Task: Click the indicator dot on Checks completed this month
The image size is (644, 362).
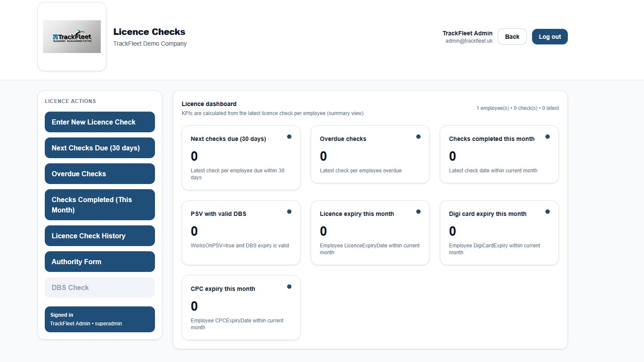Action: [548, 136]
